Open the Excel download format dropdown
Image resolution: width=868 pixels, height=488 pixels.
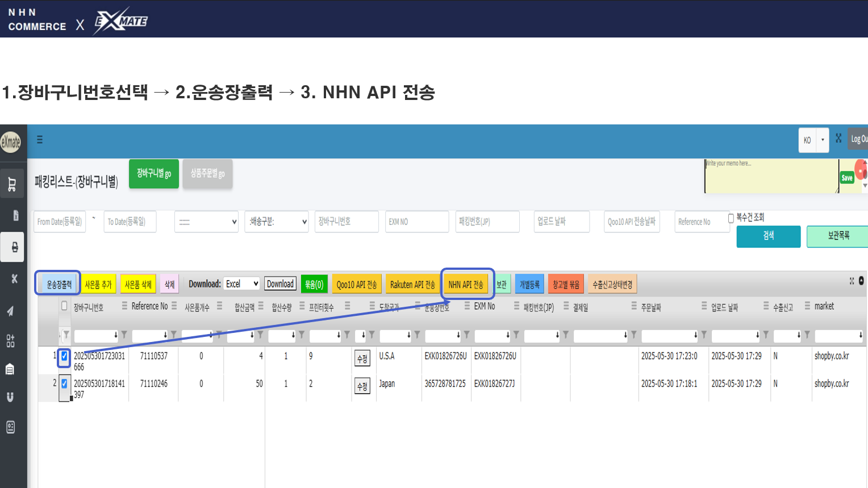241,284
